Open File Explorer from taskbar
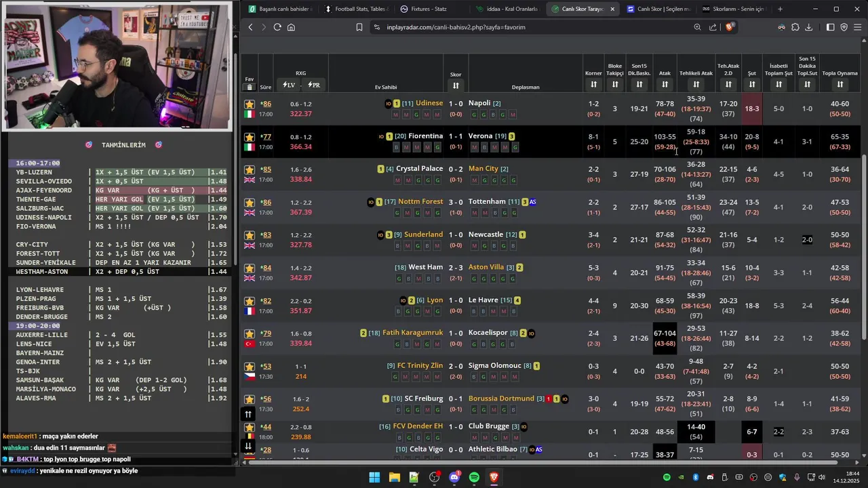This screenshot has height=488, width=868. click(394, 477)
